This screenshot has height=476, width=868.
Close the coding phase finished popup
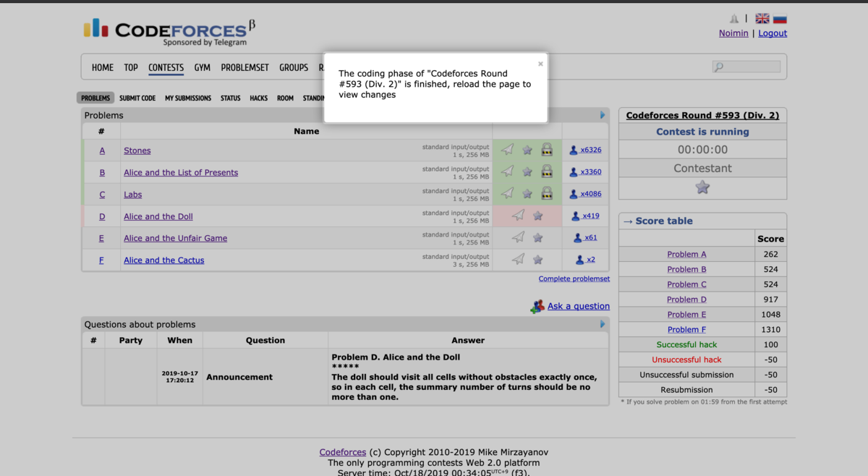(540, 64)
